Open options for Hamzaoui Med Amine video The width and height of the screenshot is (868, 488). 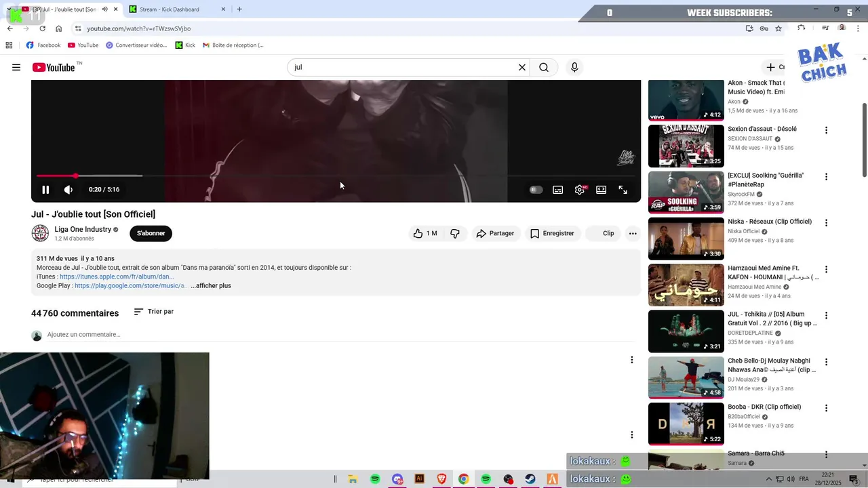826,270
